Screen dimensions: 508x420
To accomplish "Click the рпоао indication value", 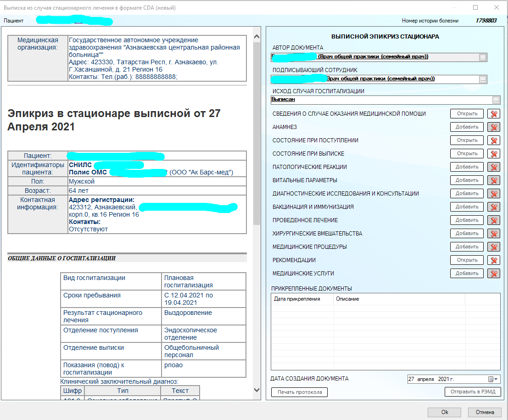I will click(173, 365).
